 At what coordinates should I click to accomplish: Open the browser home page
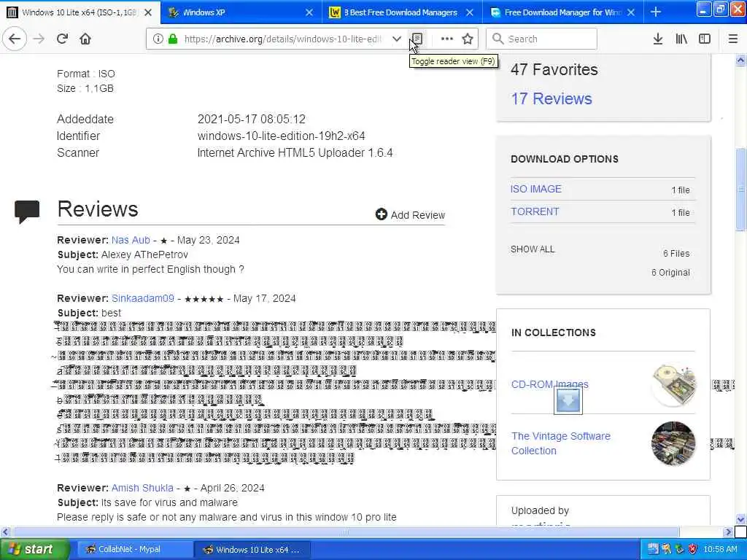[x=85, y=39]
